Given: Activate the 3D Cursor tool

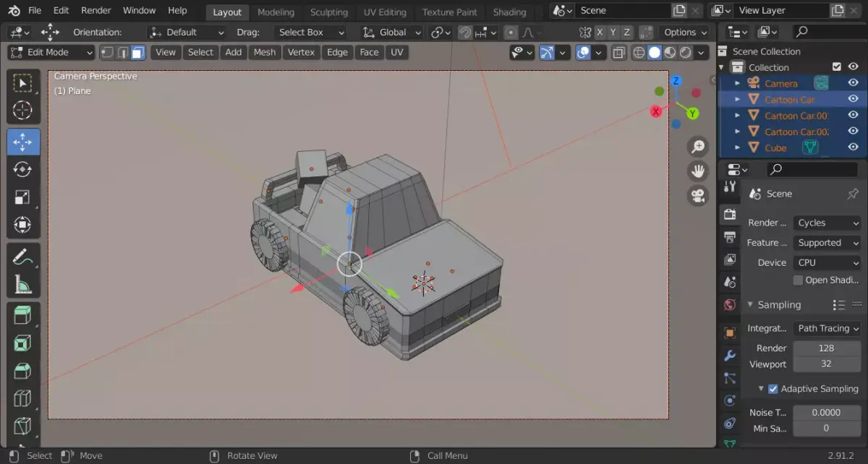Looking at the screenshot, I should (x=23, y=111).
